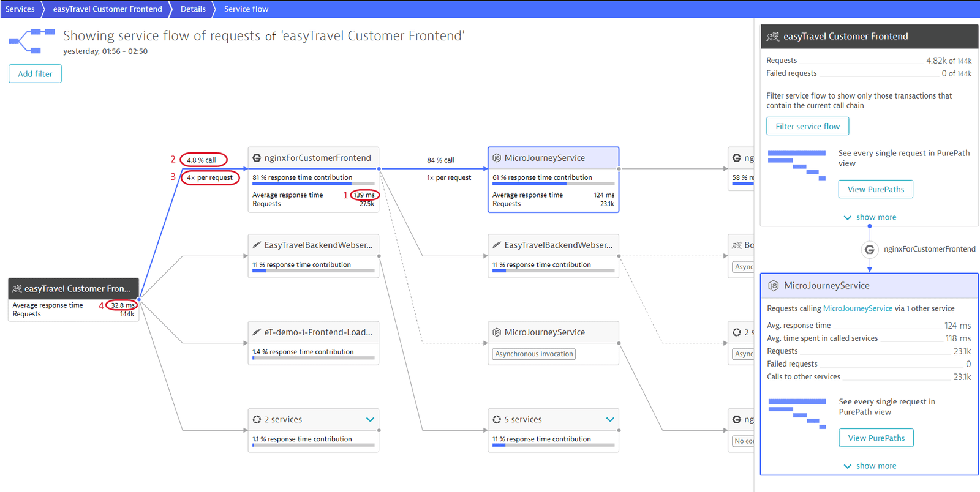Click the nginxForCustomerFrontend node's G icon
Viewport: 980px width, 492px height.
257,158
